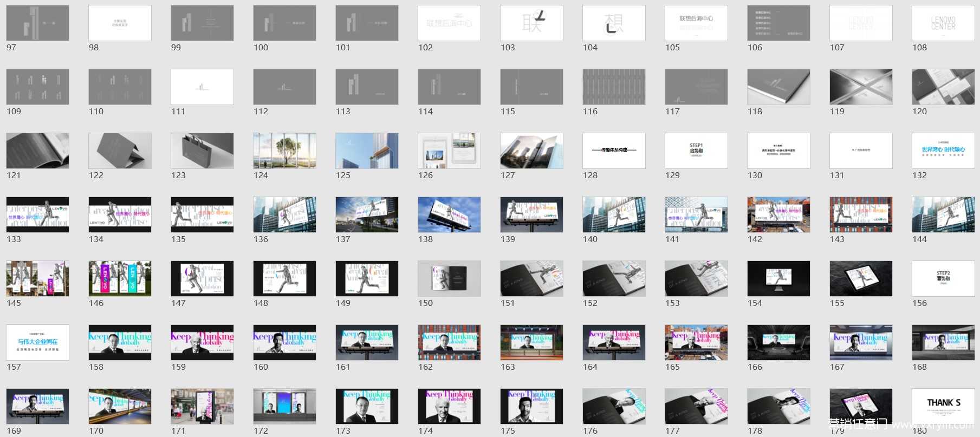Choose slide 127 open magazine thumbnail
The width and height of the screenshot is (980, 437).
pos(531,151)
